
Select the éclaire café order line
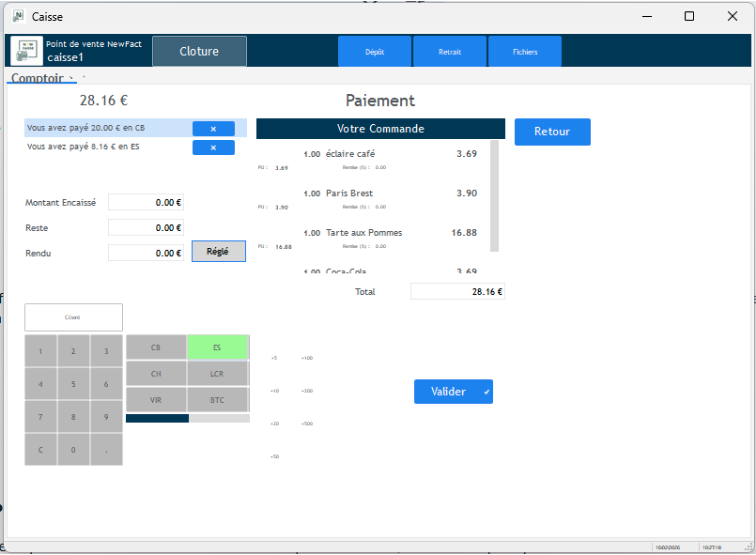point(372,159)
